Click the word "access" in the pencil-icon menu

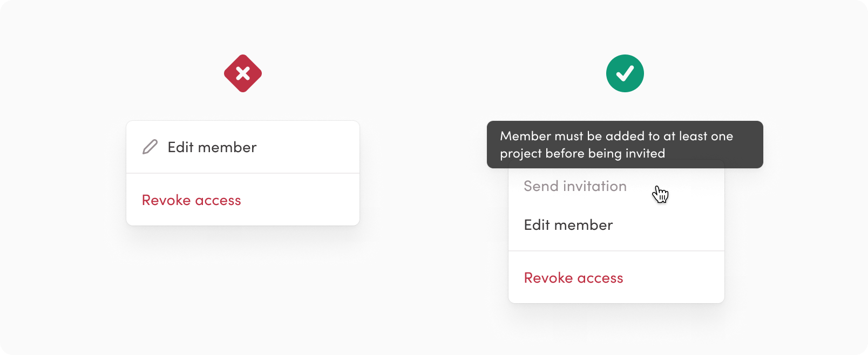point(218,200)
